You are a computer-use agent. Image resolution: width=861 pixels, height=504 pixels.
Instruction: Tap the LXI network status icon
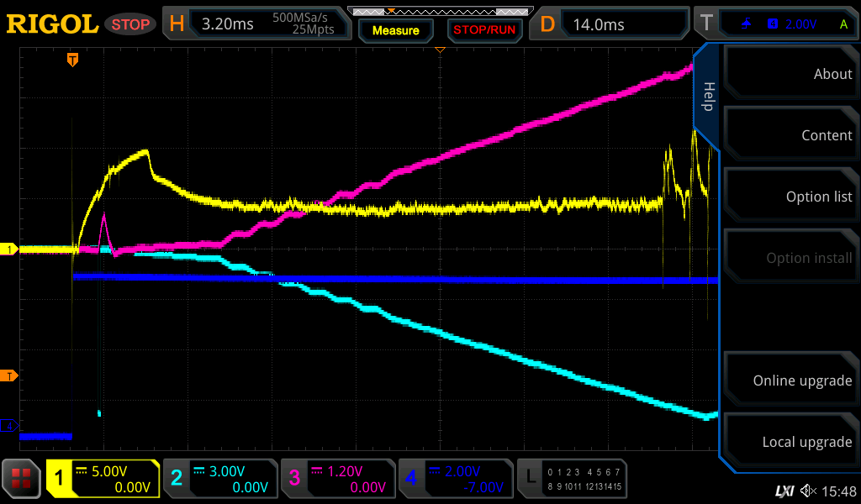pyautogui.click(x=784, y=491)
